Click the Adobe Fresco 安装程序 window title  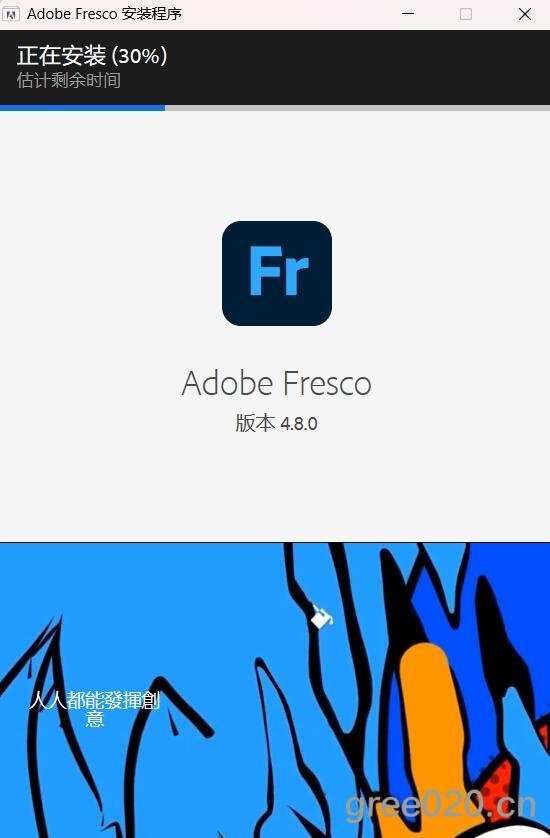click(x=104, y=14)
